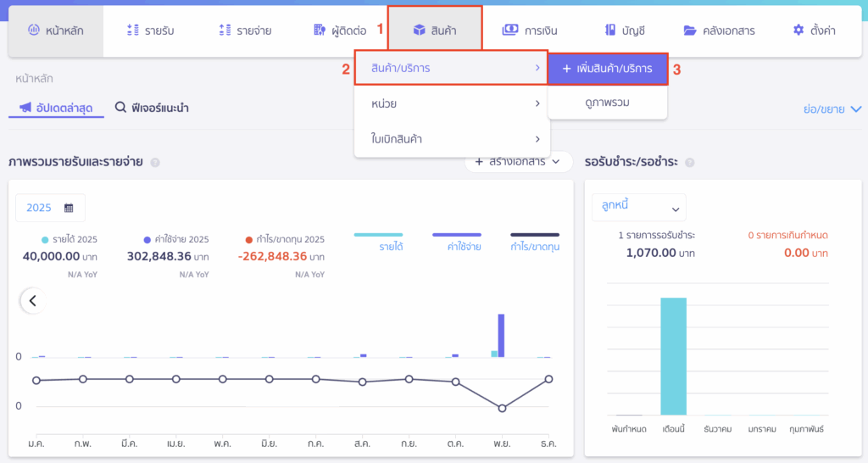The width and height of the screenshot is (868, 463).
Task: Select ดูภาพรวม from the submenu
Action: click(x=607, y=103)
